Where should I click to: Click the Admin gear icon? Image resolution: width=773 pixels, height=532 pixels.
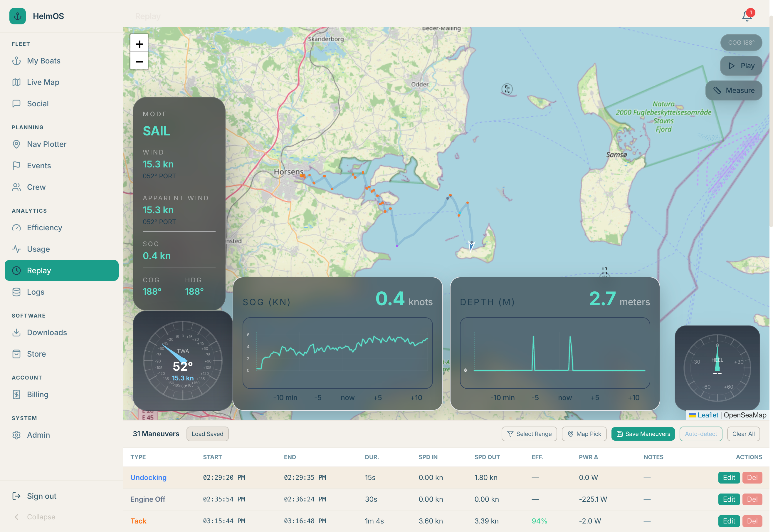pos(16,435)
